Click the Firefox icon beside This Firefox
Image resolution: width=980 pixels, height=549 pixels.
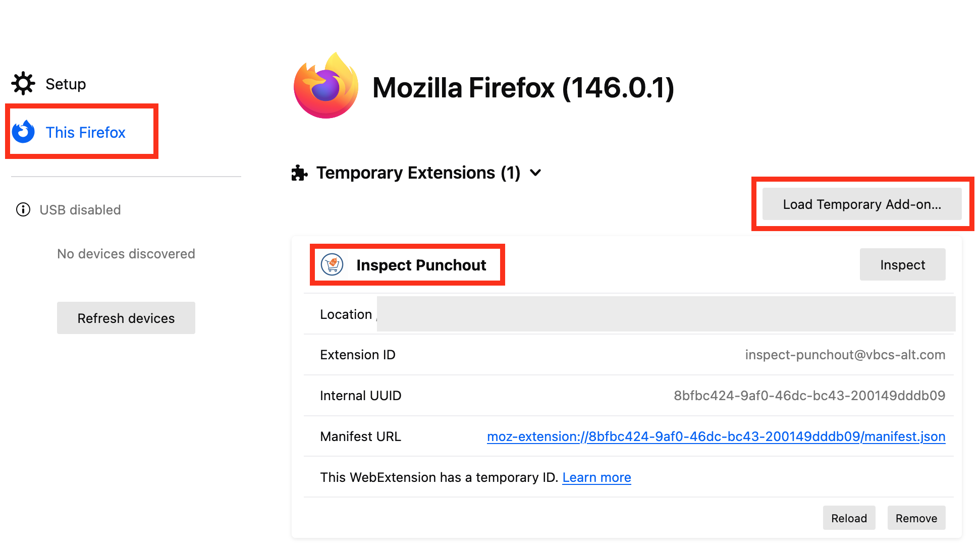point(23,132)
